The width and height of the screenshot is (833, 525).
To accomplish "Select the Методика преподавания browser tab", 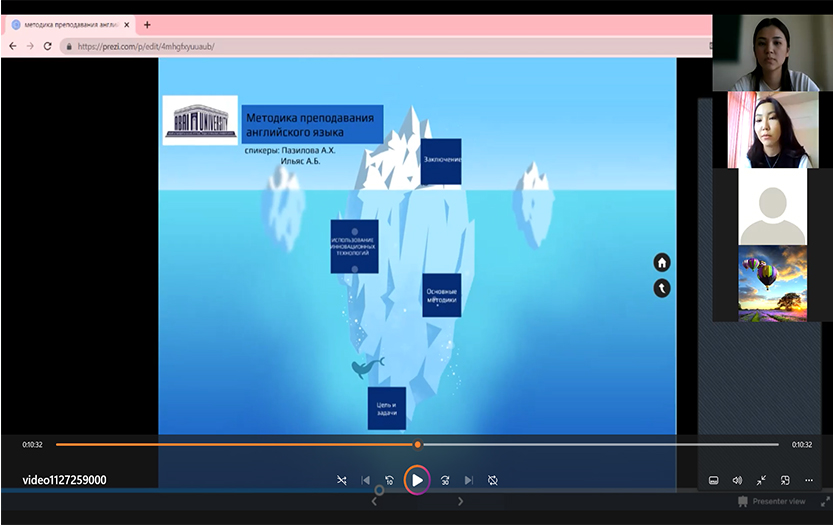I will click(68, 25).
